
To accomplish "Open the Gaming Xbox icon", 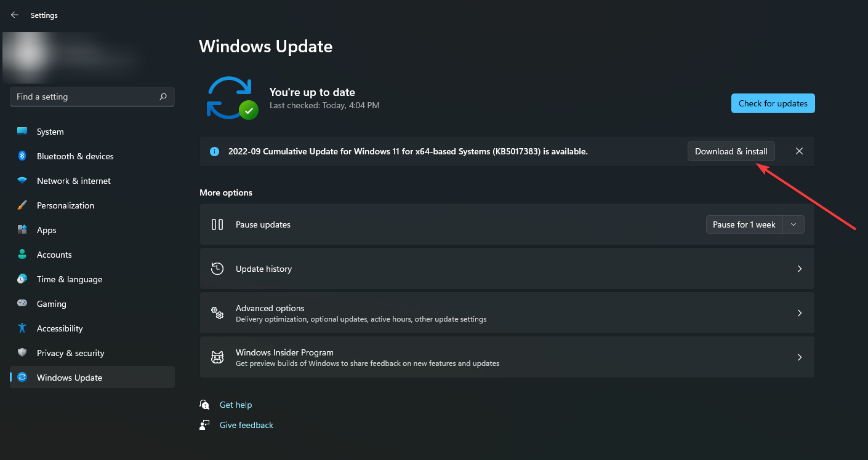I will pyautogui.click(x=21, y=303).
